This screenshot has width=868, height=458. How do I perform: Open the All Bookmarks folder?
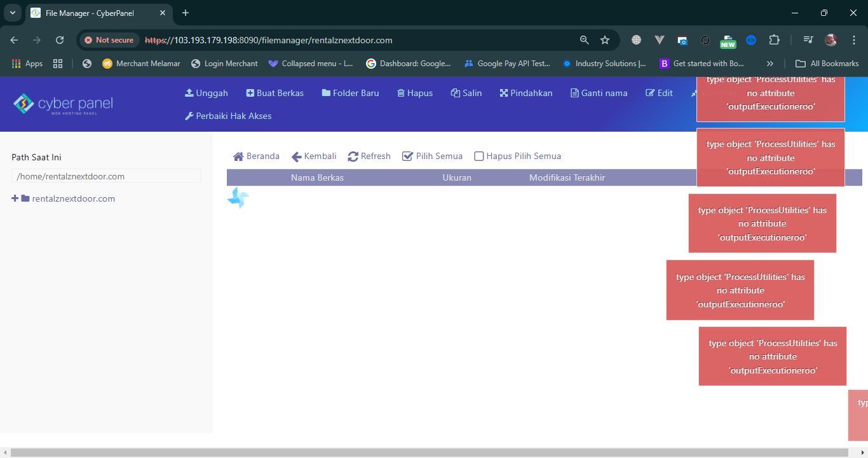[827, 64]
